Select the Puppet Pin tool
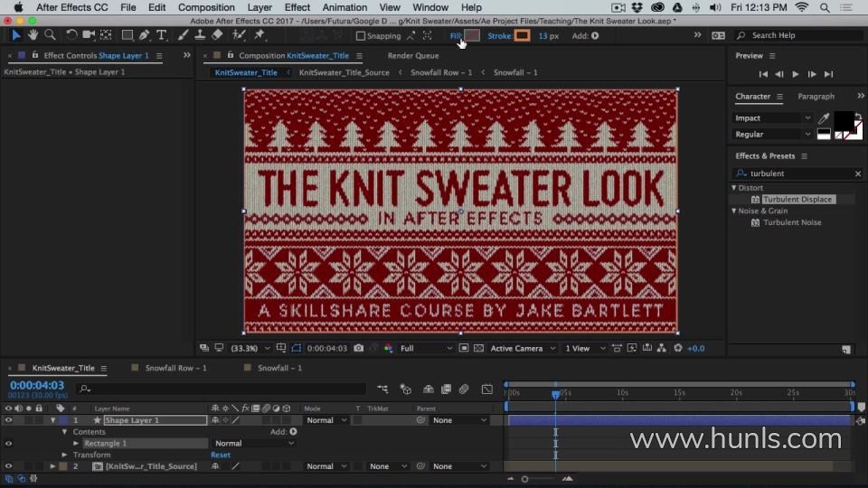The width and height of the screenshot is (868, 488). (x=259, y=35)
